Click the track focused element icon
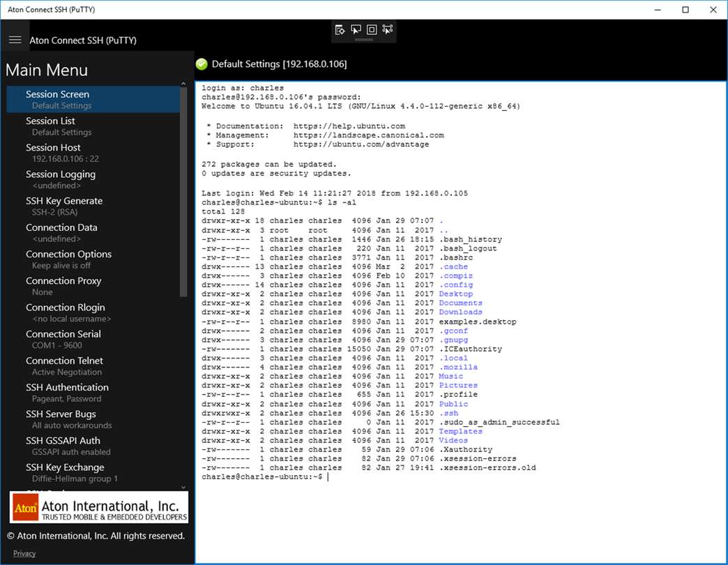Image resolution: width=728 pixels, height=565 pixels. [387, 30]
